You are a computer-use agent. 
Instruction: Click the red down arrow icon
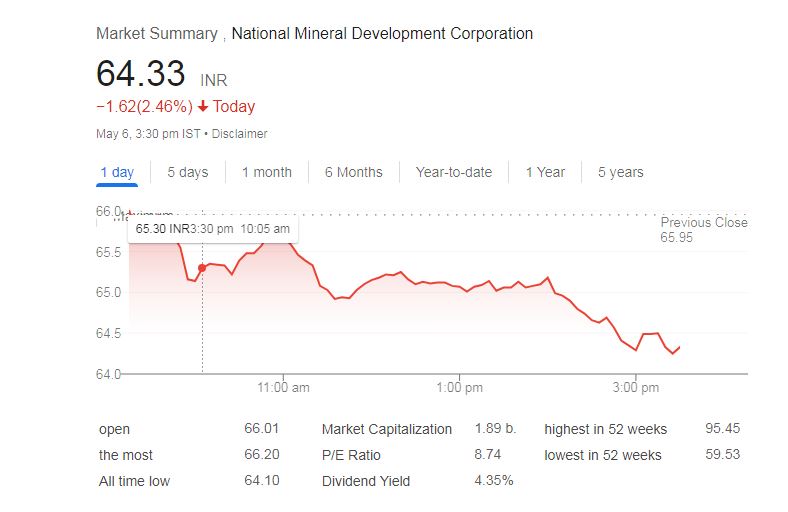click(203, 107)
